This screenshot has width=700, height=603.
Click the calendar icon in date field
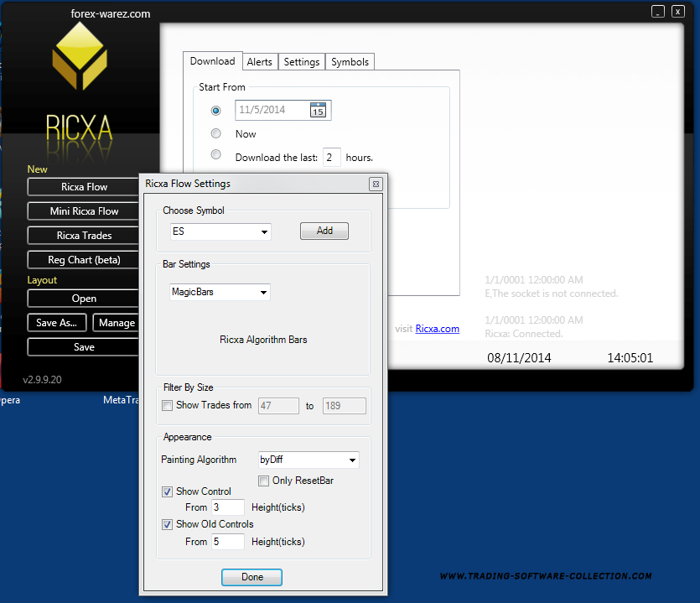(x=318, y=110)
